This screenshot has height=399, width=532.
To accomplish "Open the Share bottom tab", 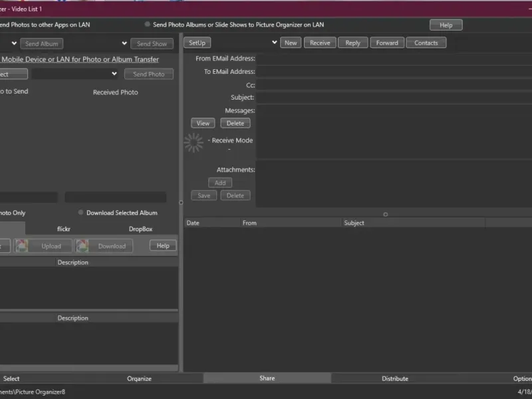I will [267, 378].
